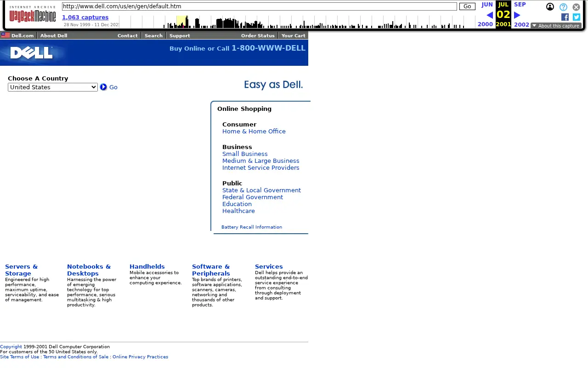Open Home & Home Office link
Screen dimensions: 588x368
tap(254, 132)
